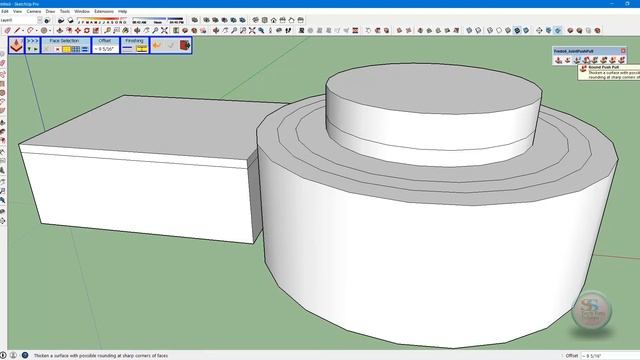The height and width of the screenshot is (360, 640).
Task: Click the checkmark validate button
Action: [171, 45]
